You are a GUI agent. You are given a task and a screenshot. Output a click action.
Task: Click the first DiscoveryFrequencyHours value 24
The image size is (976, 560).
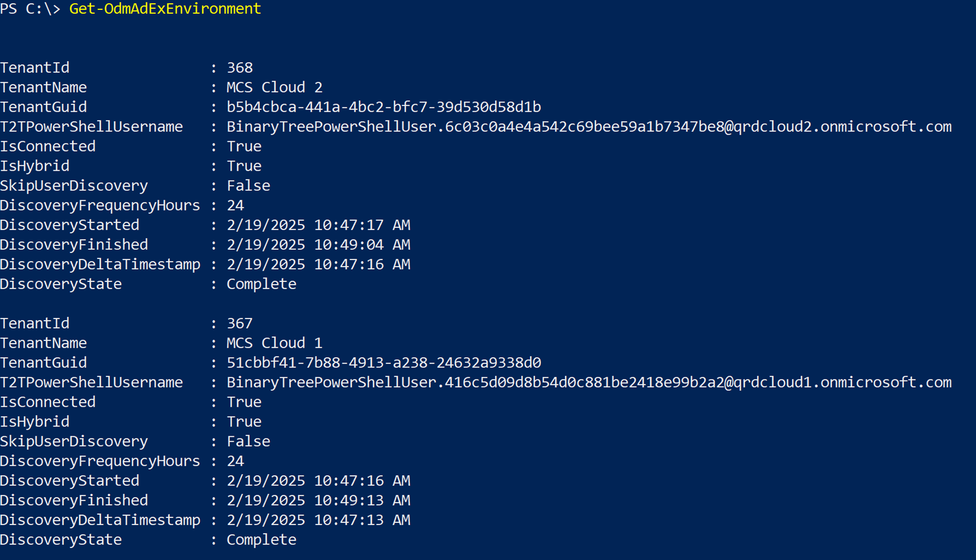point(235,205)
